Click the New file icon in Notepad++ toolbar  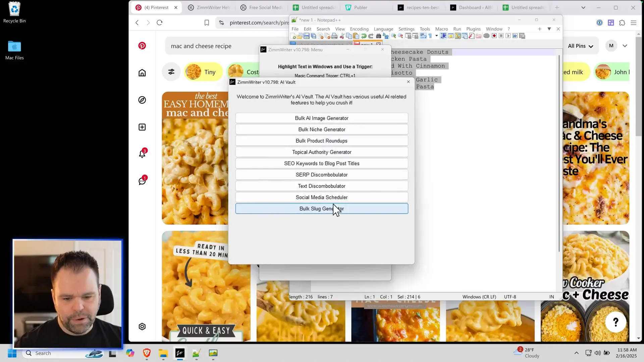click(x=293, y=36)
